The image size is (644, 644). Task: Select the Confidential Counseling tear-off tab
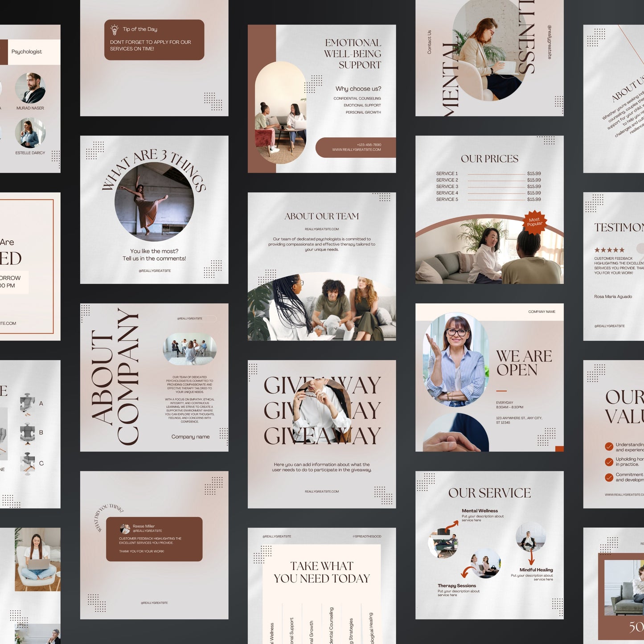tap(332, 624)
